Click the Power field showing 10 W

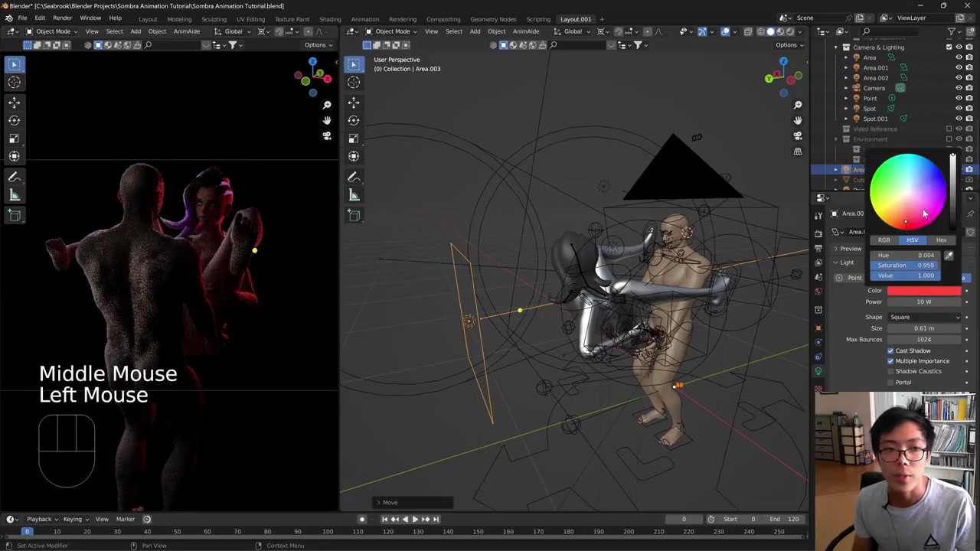(x=923, y=302)
